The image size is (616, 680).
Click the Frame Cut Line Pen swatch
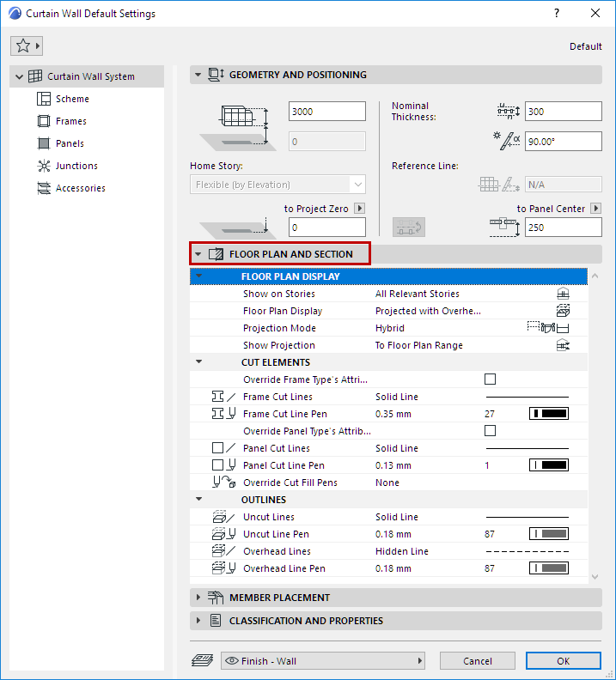[x=549, y=414]
